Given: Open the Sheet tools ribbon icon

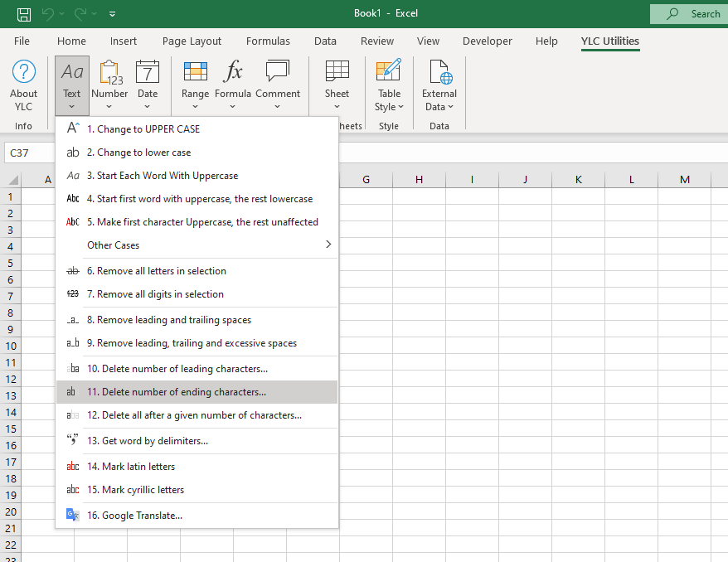Looking at the screenshot, I should [337, 72].
